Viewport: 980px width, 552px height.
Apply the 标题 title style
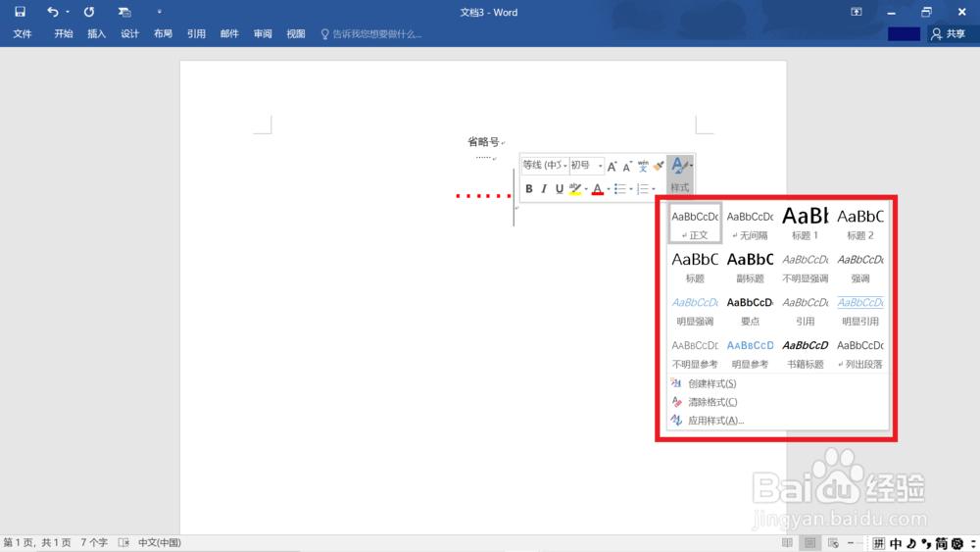(695, 267)
